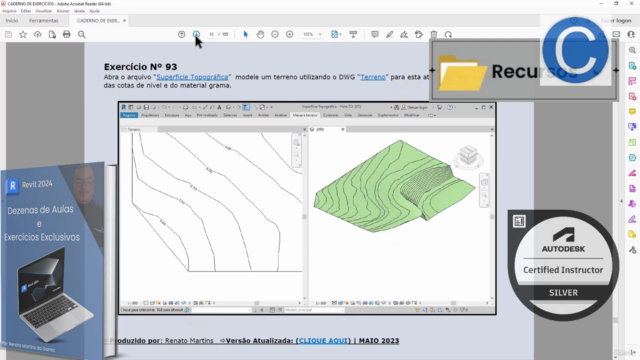Upload the file to the cloud
The image size is (640, 360).
(x=38, y=35)
